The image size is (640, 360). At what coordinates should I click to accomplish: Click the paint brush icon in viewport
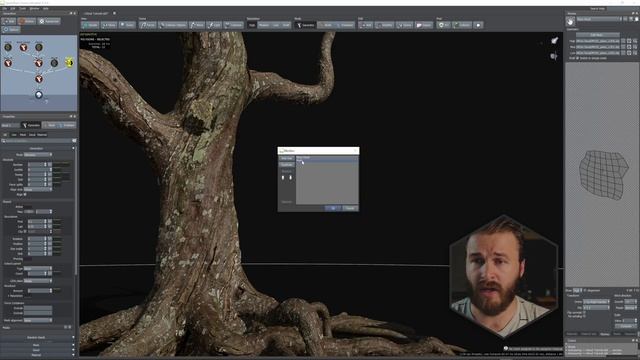coord(554,40)
